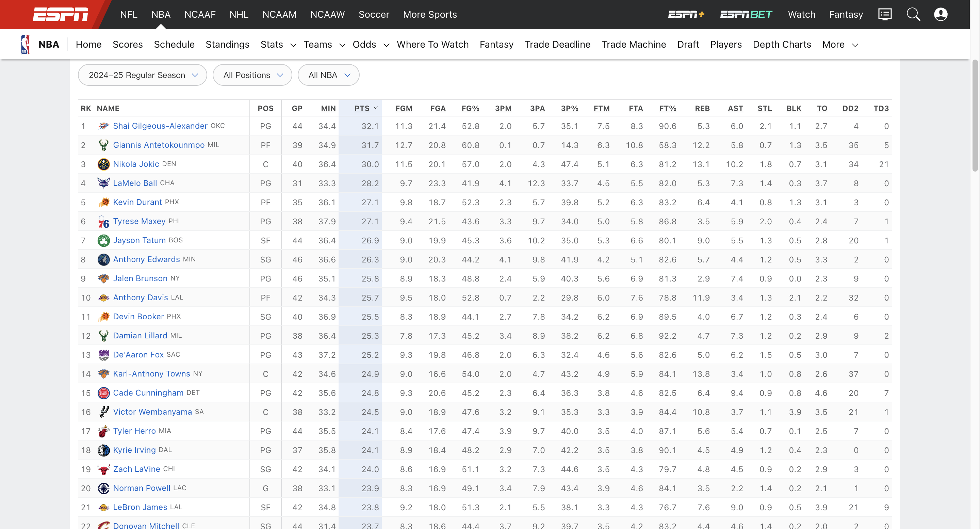Expand the Teams submenu chevron
This screenshot has width=980, height=529.
click(342, 45)
